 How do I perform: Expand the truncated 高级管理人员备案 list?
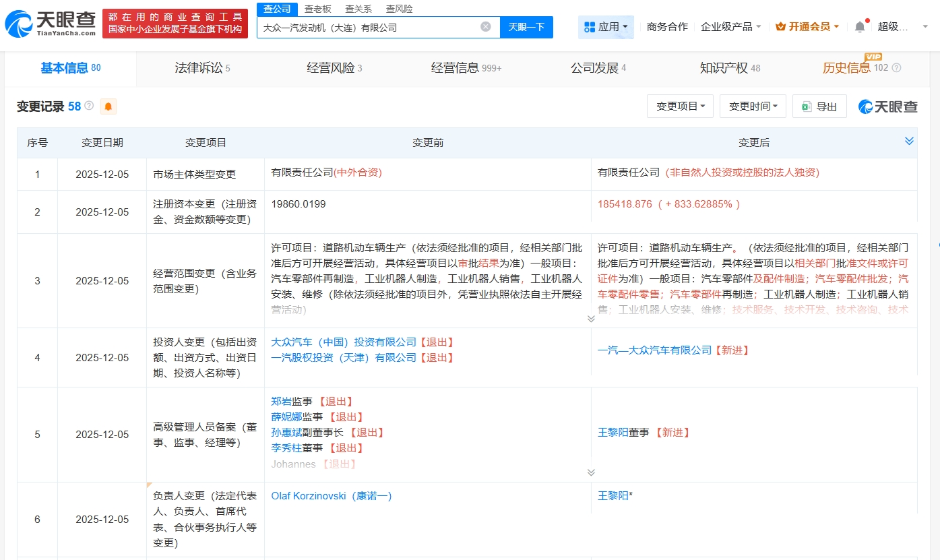pyautogui.click(x=591, y=472)
